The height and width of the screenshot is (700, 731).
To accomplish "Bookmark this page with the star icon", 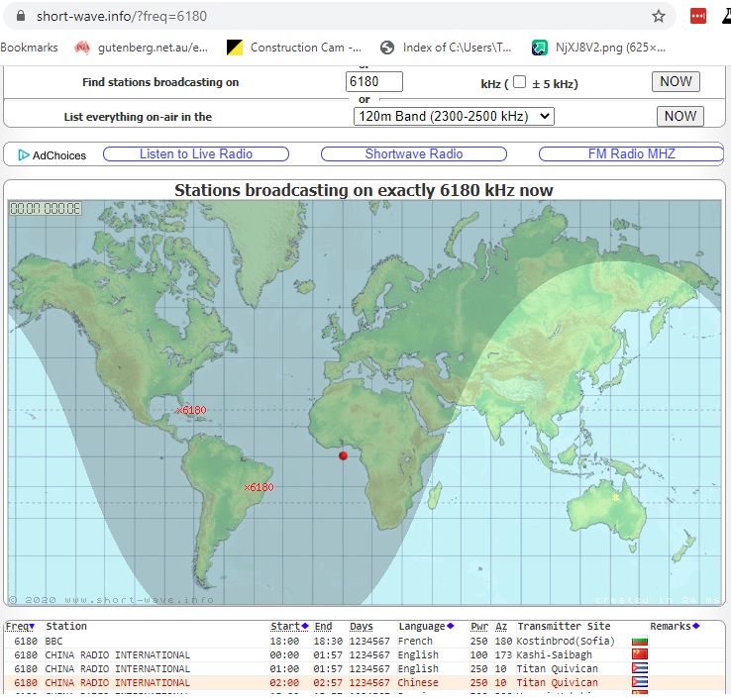I will click(x=659, y=16).
